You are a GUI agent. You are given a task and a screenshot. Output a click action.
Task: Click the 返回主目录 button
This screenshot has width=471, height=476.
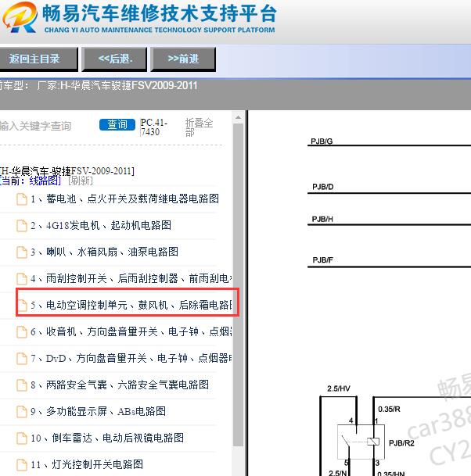click(38, 59)
